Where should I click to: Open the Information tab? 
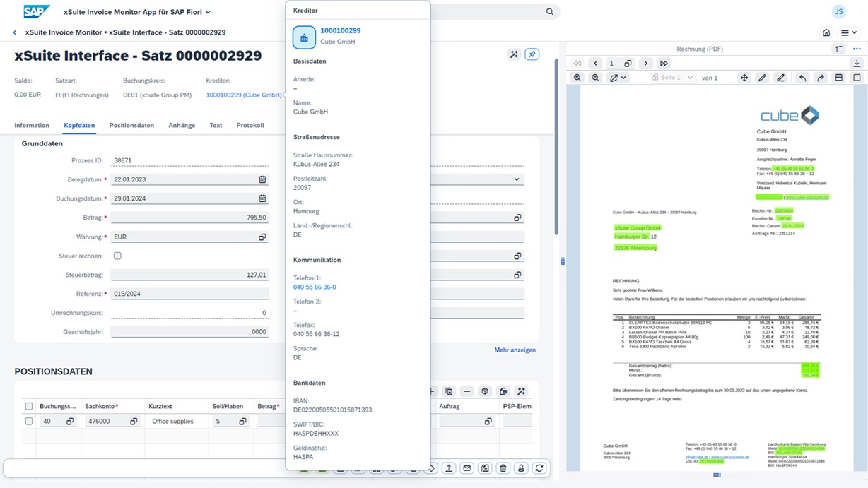32,125
